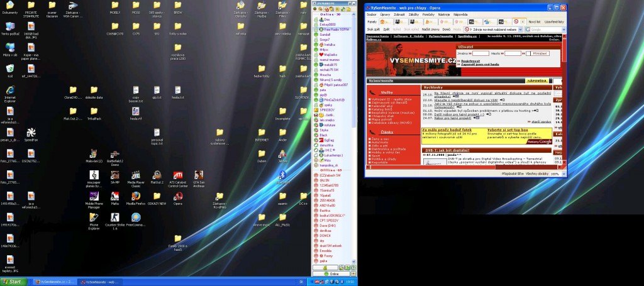The width and height of the screenshot is (644, 286).
Task: Launch the GTA San Andreas shortcut
Action: (199, 179)
